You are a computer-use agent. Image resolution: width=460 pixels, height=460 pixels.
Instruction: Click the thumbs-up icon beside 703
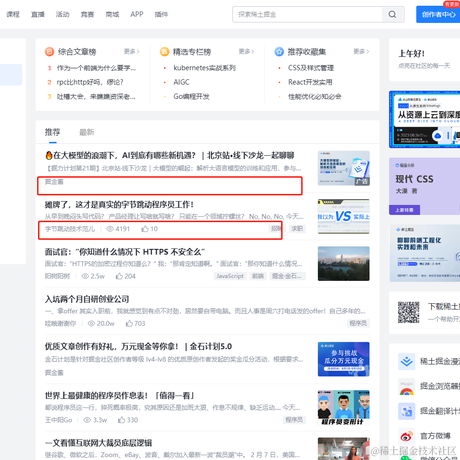pyautogui.click(x=129, y=323)
